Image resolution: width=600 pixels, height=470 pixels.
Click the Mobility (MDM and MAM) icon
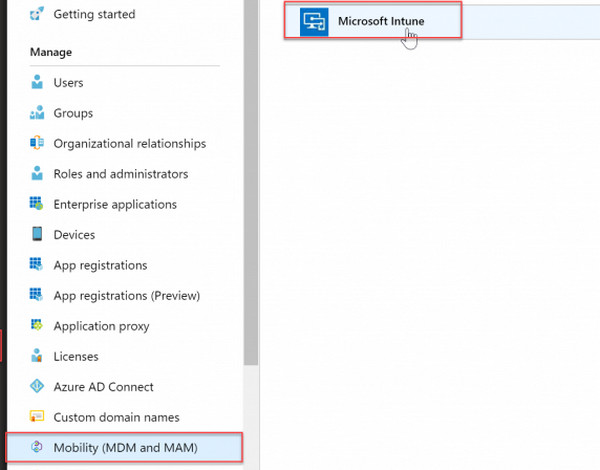coord(37,447)
